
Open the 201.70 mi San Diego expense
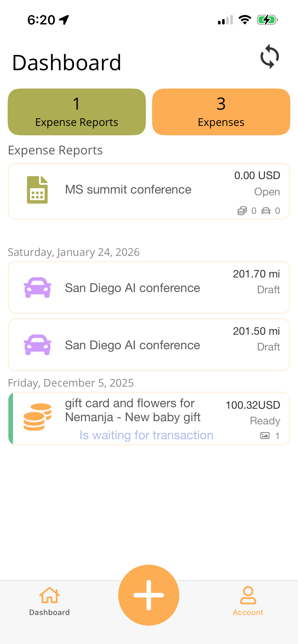pyautogui.click(x=132, y=288)
